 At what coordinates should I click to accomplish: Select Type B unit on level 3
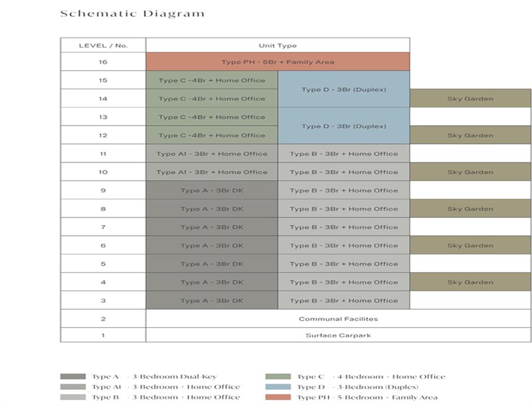(x=344, y=301)
